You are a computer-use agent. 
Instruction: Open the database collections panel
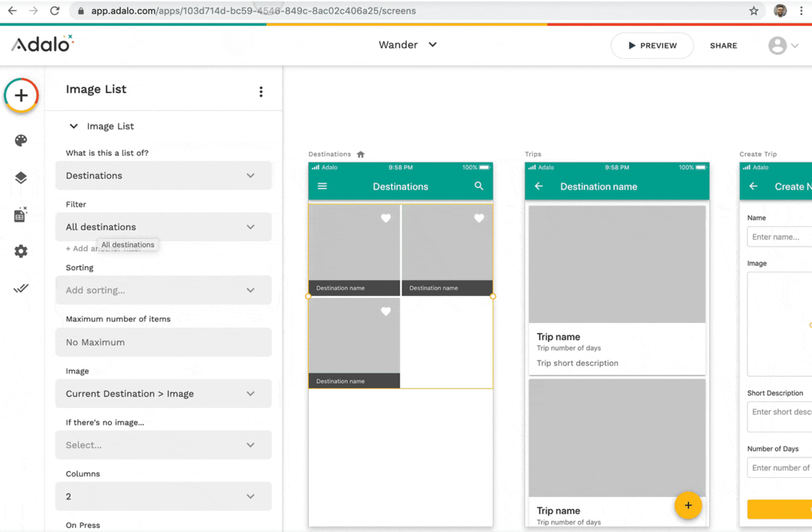[21, 214]
